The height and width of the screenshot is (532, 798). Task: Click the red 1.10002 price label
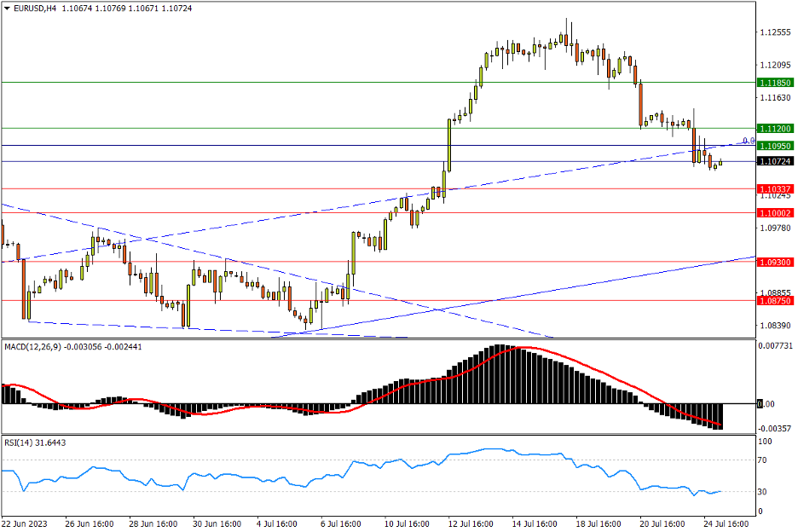coord(775,212)
